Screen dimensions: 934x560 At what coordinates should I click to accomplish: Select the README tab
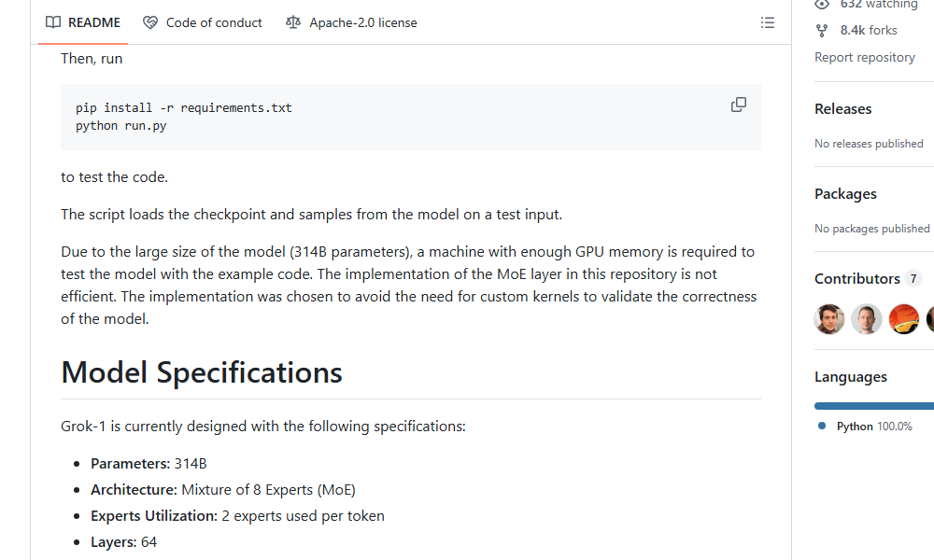(x=92, y=22)
